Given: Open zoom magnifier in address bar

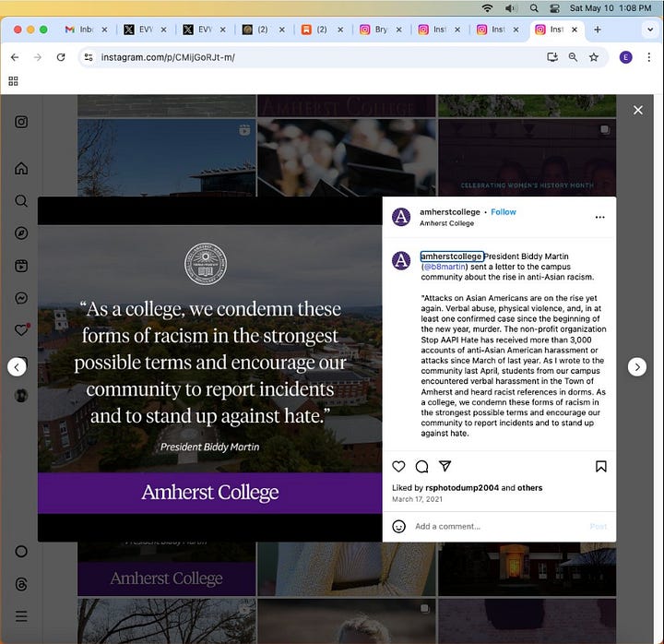Looking at the screenshot, I should 573,57.
